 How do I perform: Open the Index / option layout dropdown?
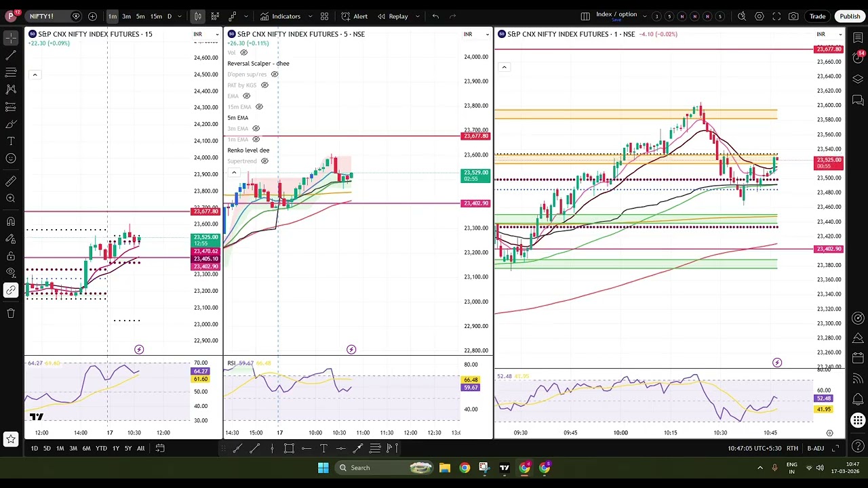pos(644,16)
